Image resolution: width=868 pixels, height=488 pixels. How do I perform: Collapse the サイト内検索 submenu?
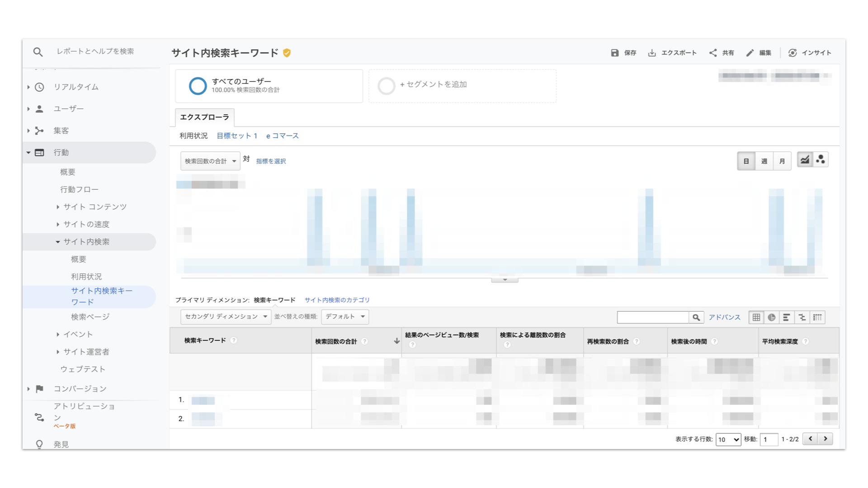pyautogui.click(x=58, y=242)
